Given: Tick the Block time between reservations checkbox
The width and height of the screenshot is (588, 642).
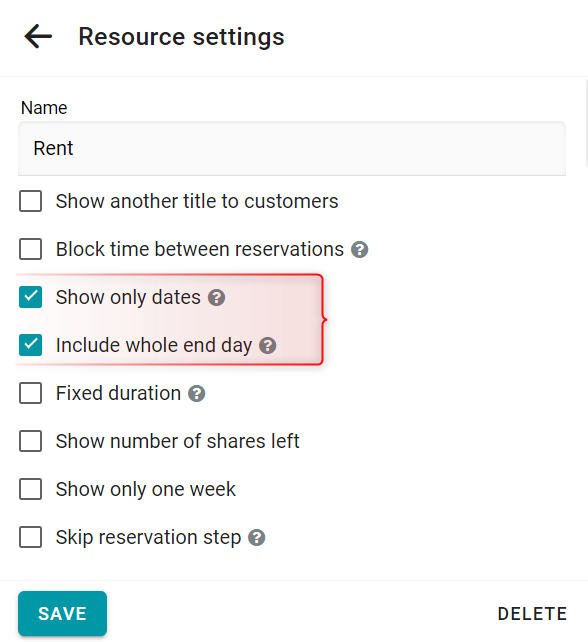Looking at the screenshot, I should [x=31, y=249].
